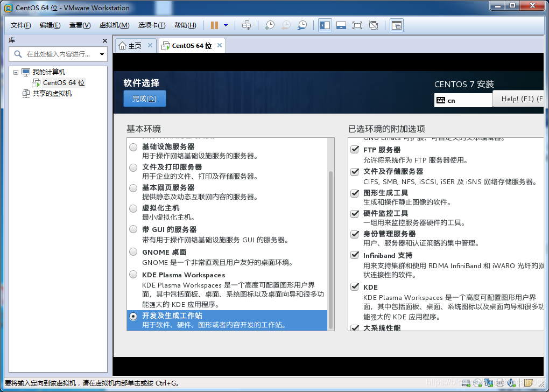The image size is (549, 392).
Task: Close the 主页 tab
Action: [150, 45]
